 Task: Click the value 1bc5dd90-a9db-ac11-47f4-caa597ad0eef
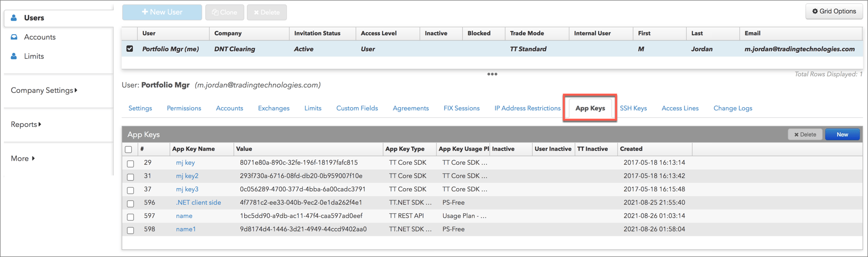click(x=301, y=216)
